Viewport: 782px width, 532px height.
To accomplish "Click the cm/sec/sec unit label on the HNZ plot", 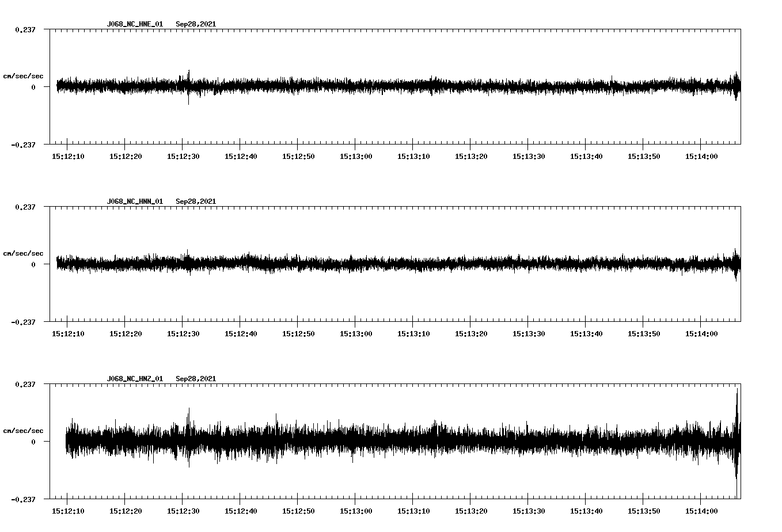I will 23,431.
